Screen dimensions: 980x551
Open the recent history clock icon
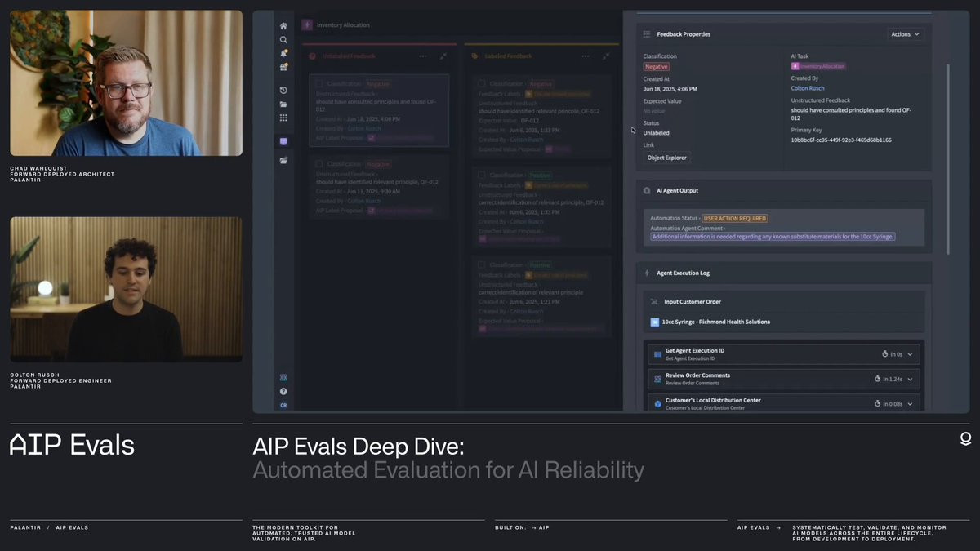[283, 91]
